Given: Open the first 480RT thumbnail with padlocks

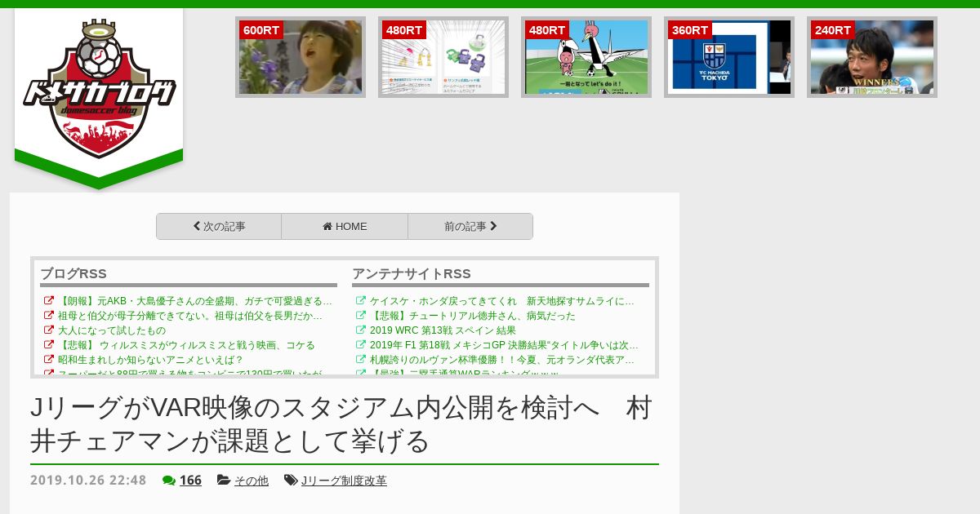Looking at the screenshot, I should click(443, 57).
